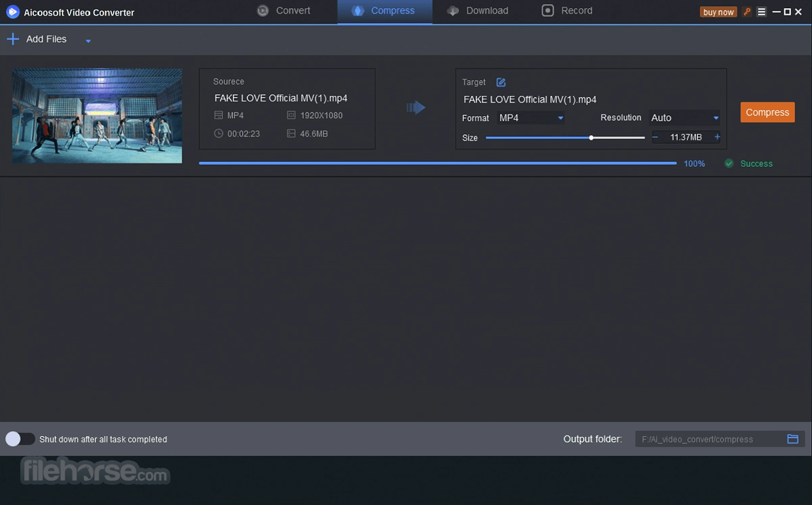Close the Aicoosoft window

[799, 12]
